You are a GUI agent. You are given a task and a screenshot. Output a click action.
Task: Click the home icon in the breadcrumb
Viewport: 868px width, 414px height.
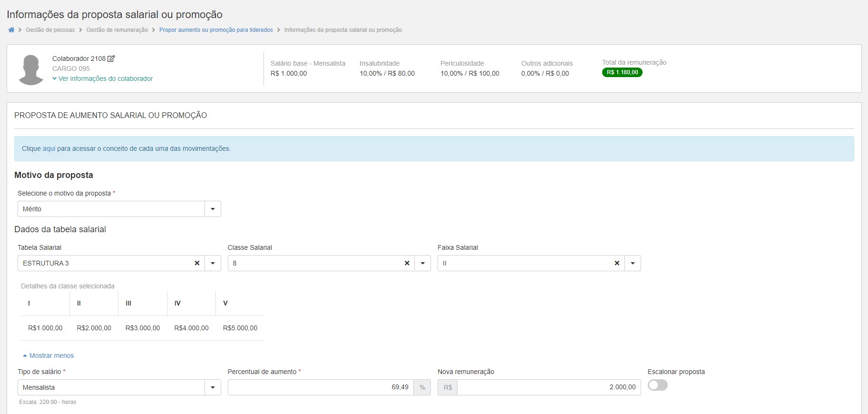tap(11, 30)
